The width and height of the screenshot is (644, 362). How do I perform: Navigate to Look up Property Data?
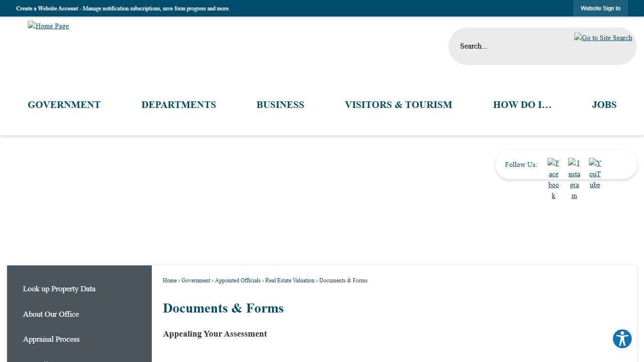pos(59,289)
